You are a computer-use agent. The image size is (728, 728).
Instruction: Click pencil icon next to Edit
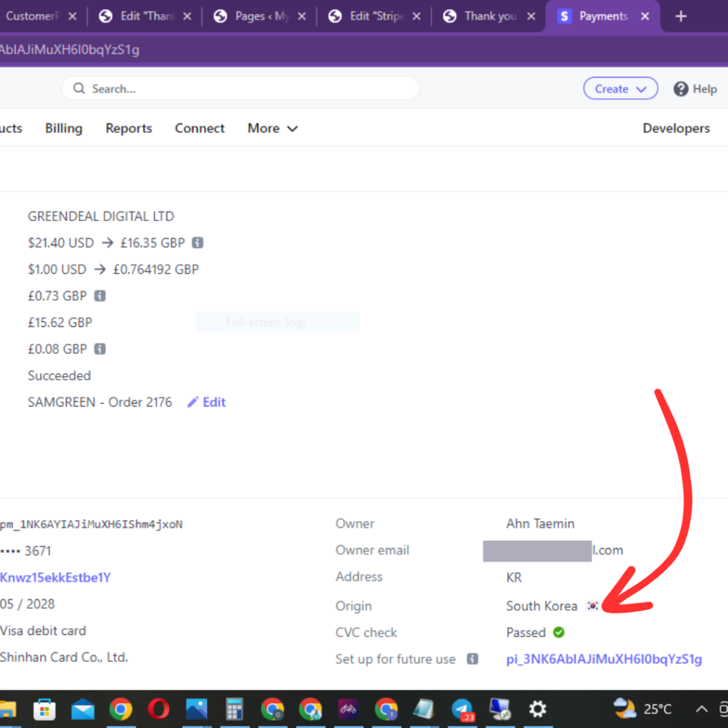click(x=193, y=402)
